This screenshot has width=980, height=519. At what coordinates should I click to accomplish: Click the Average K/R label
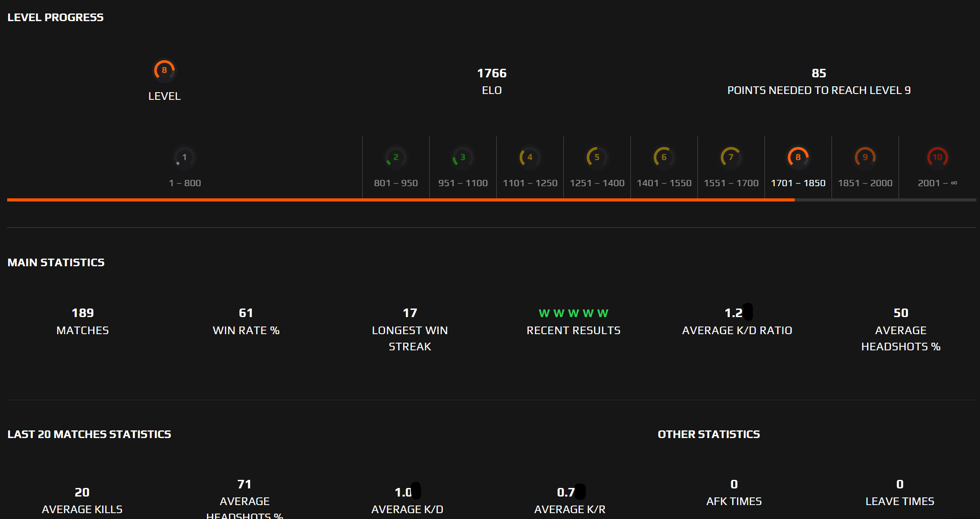click(x=570, y=510)
